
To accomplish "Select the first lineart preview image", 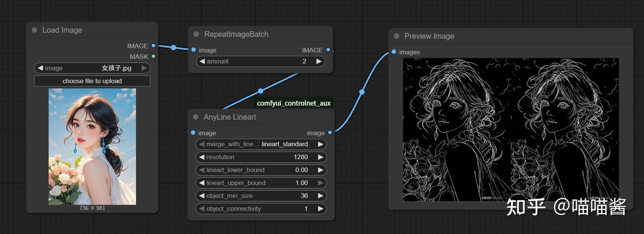I will pos(457,130).
